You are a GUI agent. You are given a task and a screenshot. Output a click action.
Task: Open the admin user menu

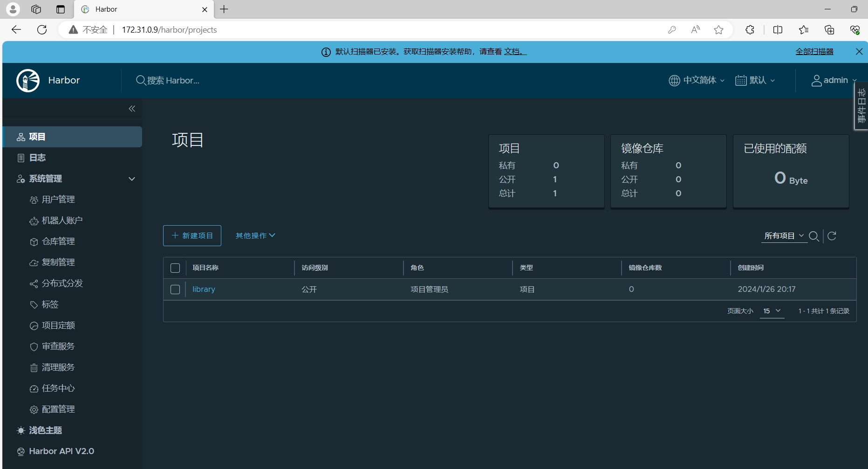834,80
